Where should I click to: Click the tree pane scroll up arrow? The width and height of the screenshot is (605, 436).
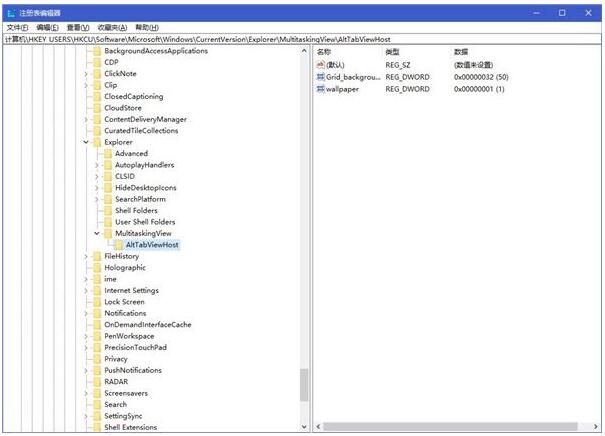pyautogui.click(x=304, y=51)
